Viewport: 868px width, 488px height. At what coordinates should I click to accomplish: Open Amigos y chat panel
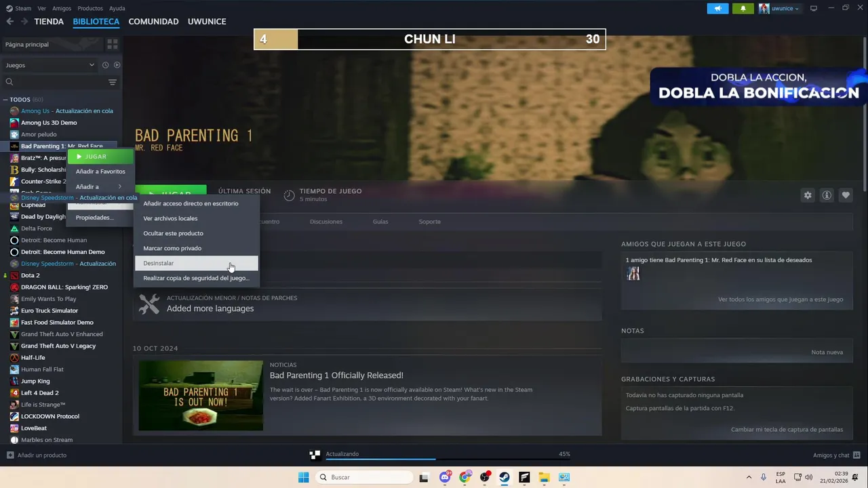pos(837,455)
